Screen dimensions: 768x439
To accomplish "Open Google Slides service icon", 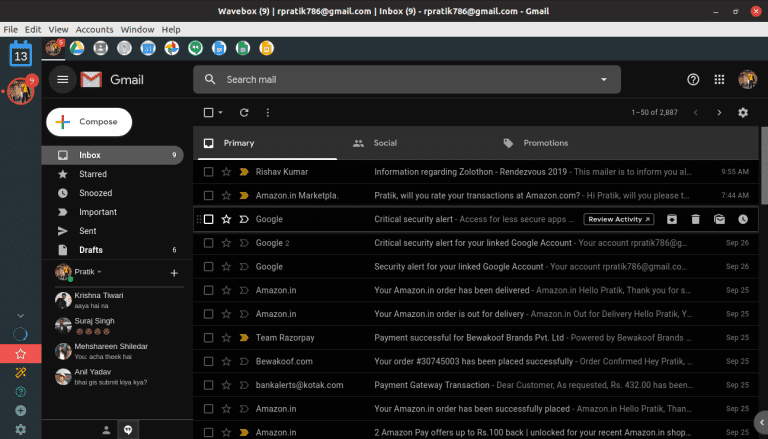I will click(x=266, y=48).
